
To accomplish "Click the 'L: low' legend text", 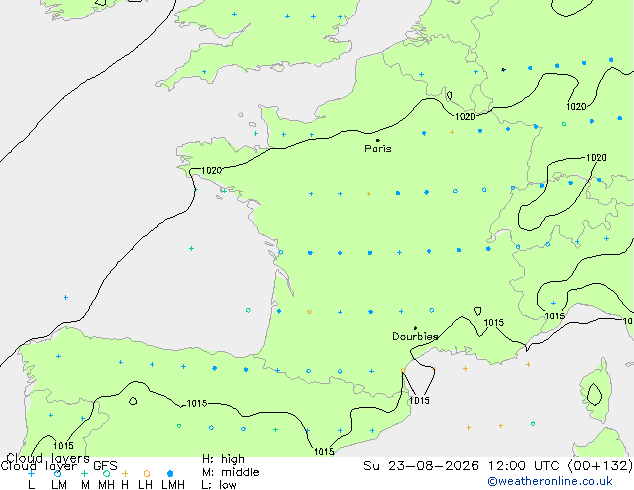I will coord(219,484).
